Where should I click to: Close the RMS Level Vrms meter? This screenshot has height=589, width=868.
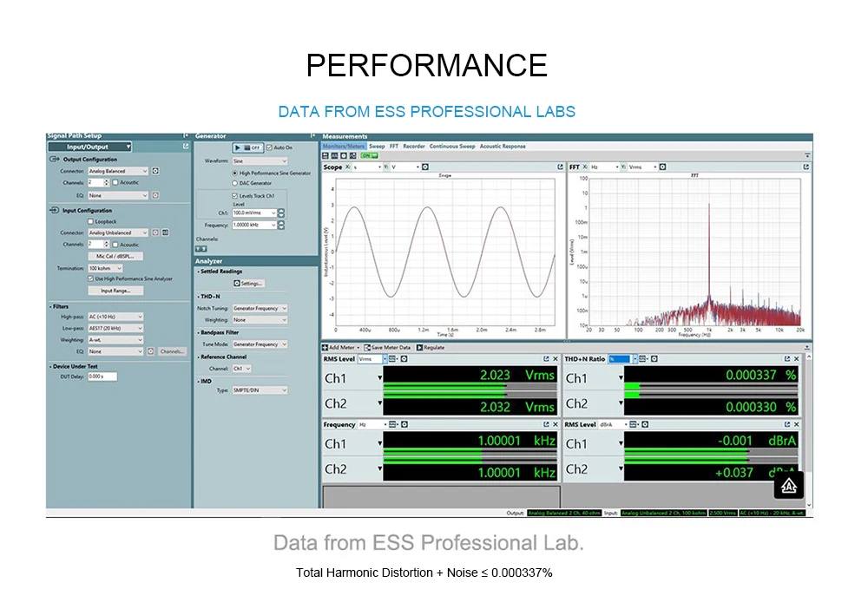pos(556,359)
